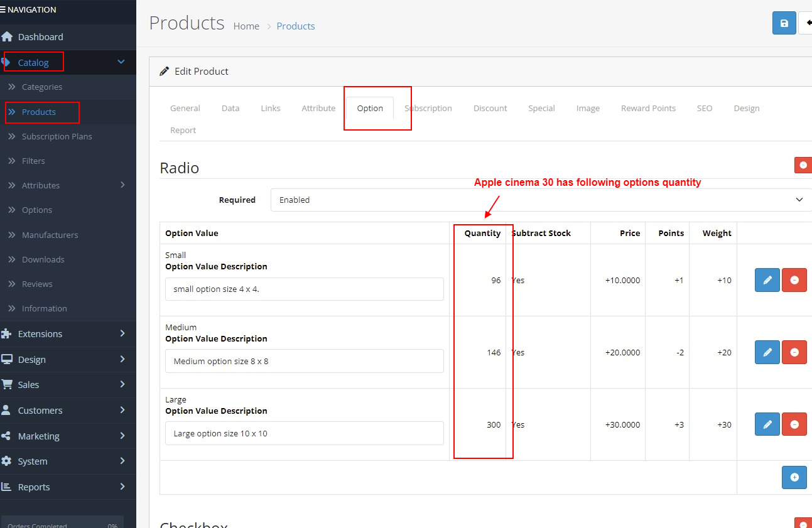Open the Links tab
This screenshot has width=812, height=528.
(x=271, y=108)
